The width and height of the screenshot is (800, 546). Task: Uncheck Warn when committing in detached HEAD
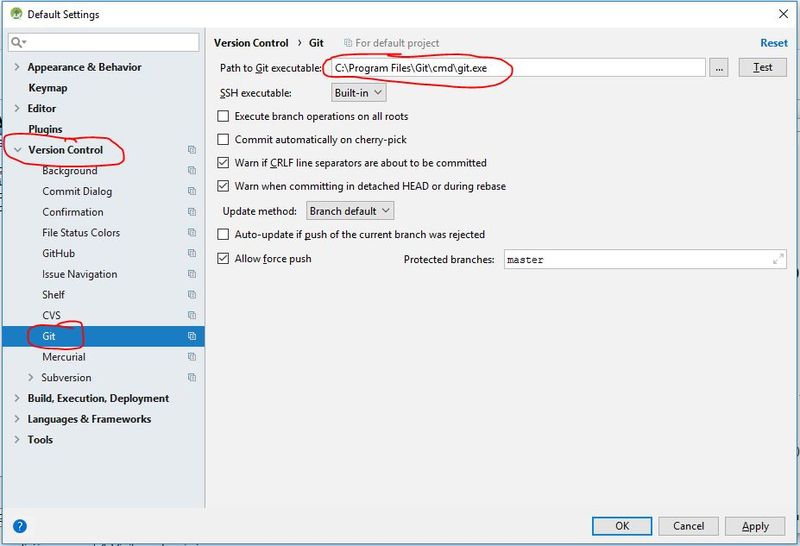[223, 186]
